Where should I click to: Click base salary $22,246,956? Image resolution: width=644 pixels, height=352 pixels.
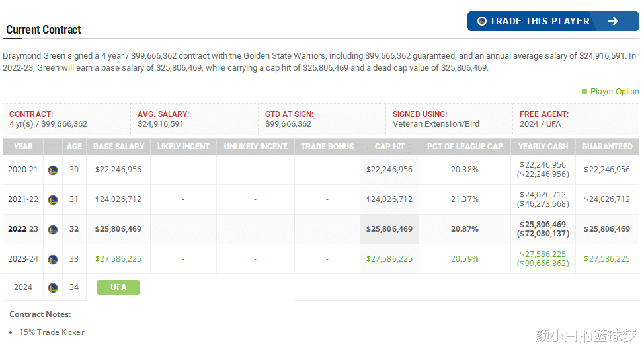(118, 170)
